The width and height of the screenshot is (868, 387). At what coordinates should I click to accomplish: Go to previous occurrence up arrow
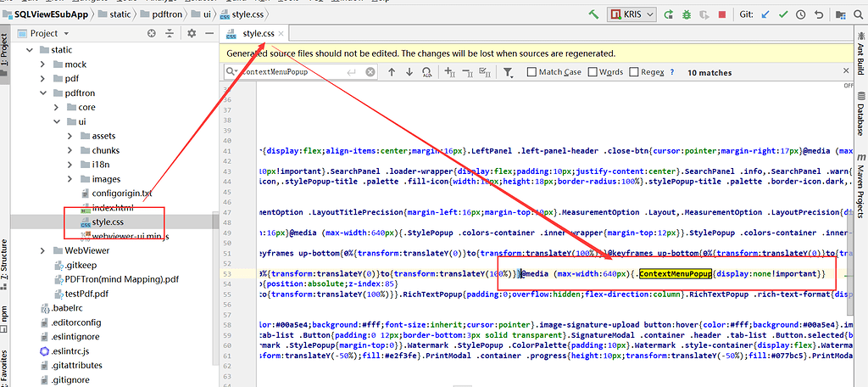pos(391,73)
